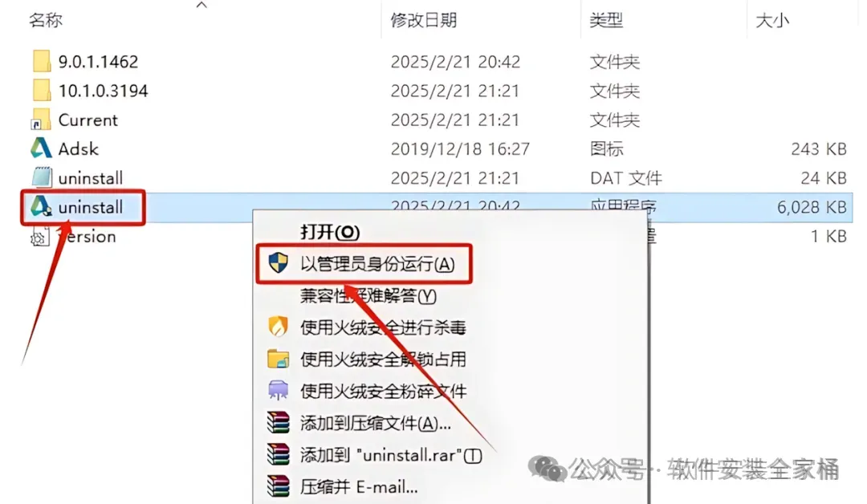This screenshot has width=867, height=504.
Task: Click the version settings file icon
Action: (40, 237)
